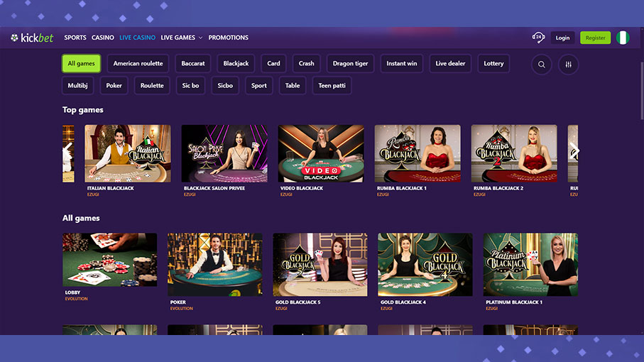
Task: Filter by American roulette
Action: pos(138,64)
